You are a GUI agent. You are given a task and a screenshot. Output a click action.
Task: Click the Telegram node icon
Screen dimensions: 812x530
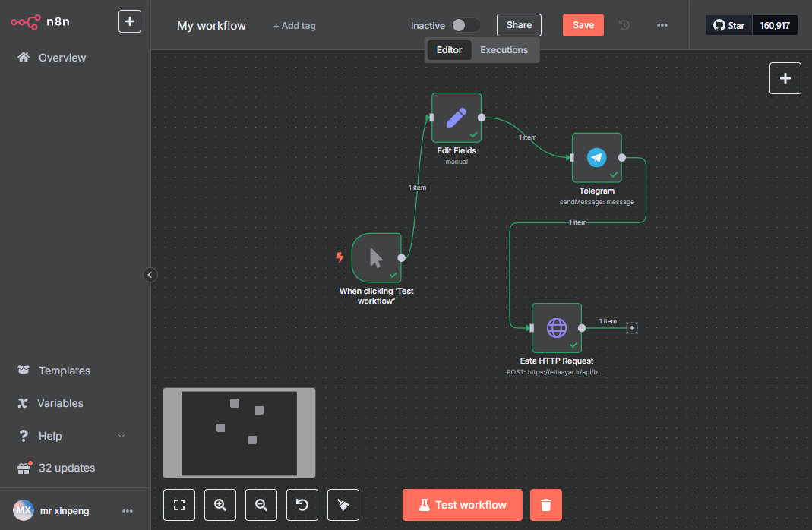tap(596, 158)
